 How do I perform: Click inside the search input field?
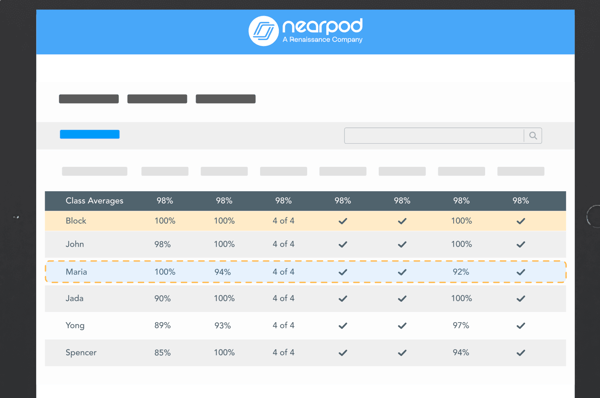tap(434, 135)
